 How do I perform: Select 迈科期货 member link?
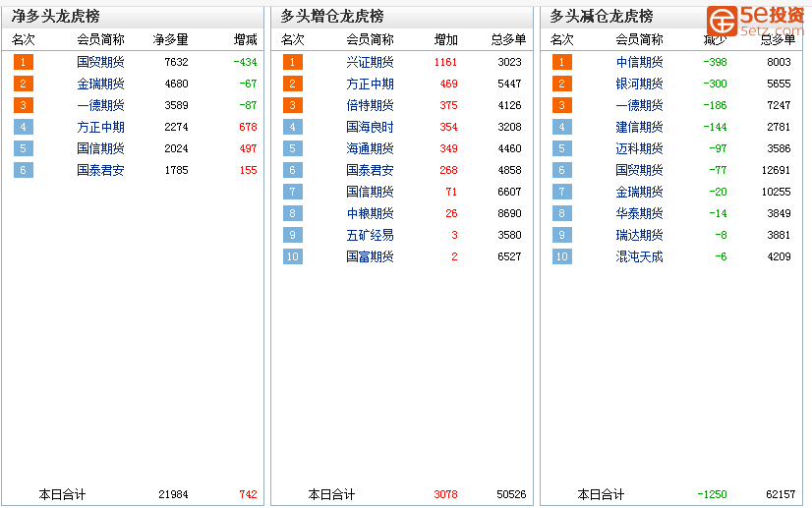tap(639, 148)
